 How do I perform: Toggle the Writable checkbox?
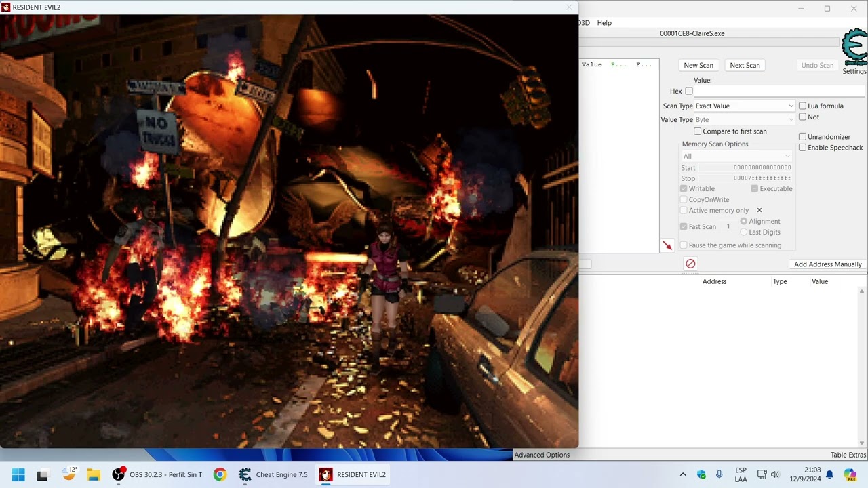684,188
